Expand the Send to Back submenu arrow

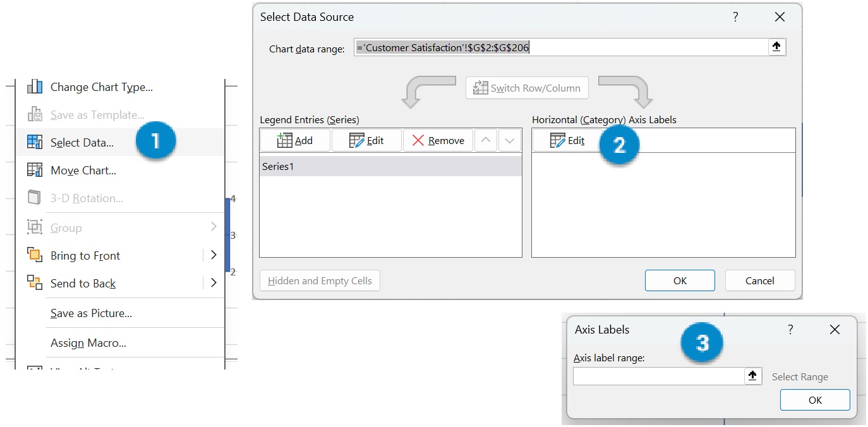point(214,283)
